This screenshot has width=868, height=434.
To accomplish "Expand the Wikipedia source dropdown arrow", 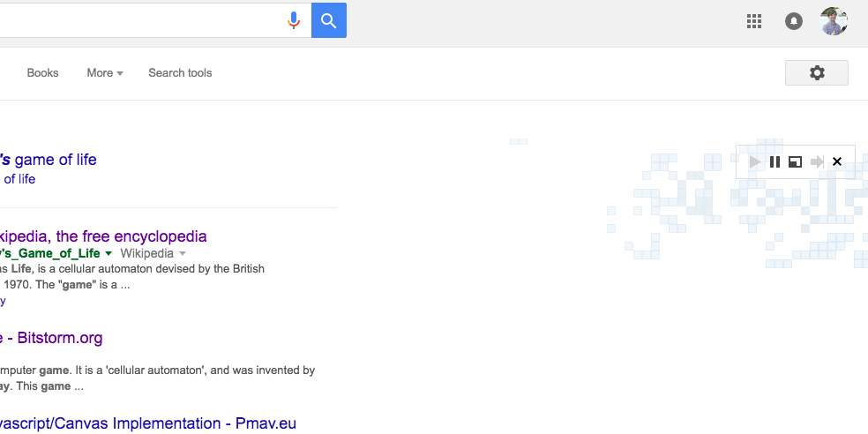I will (x=183, y=253).
